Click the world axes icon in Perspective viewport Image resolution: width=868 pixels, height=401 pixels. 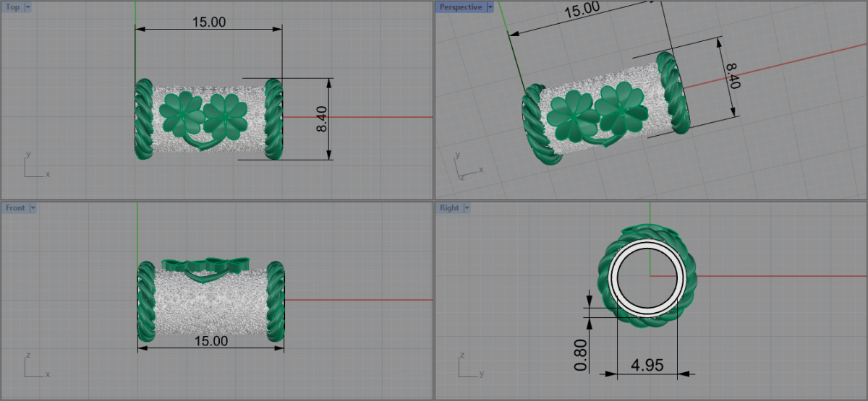point(468,165)
